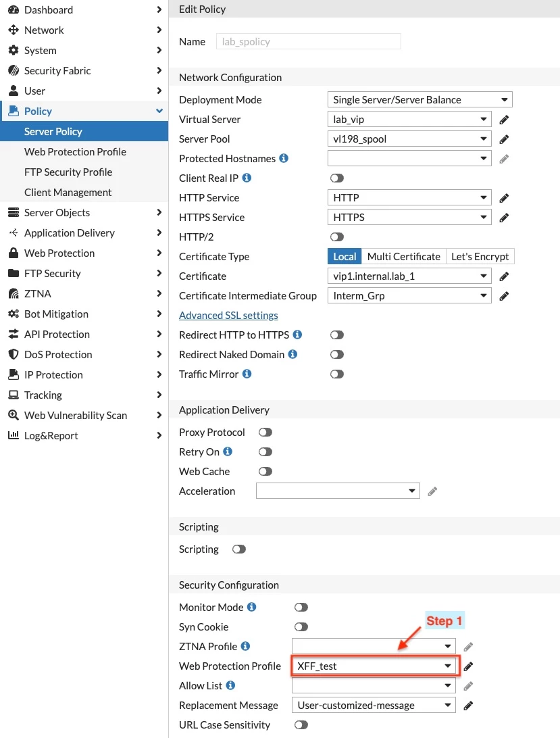The height and width of the screenshot is (738, 560).
Task: Toggle URL Case Sensitivity switch
Action: (x=301, y=724)
